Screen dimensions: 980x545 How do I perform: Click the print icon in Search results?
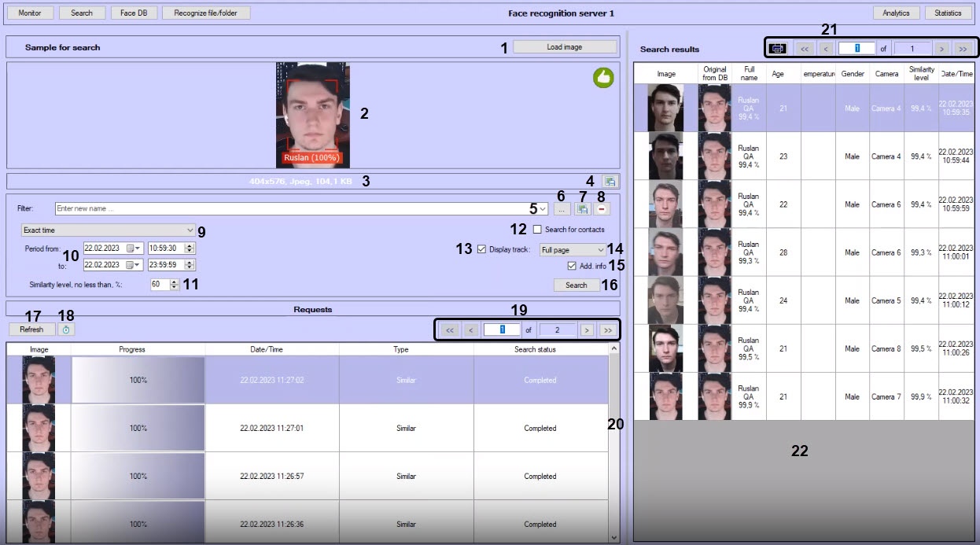tap(777, 48)
